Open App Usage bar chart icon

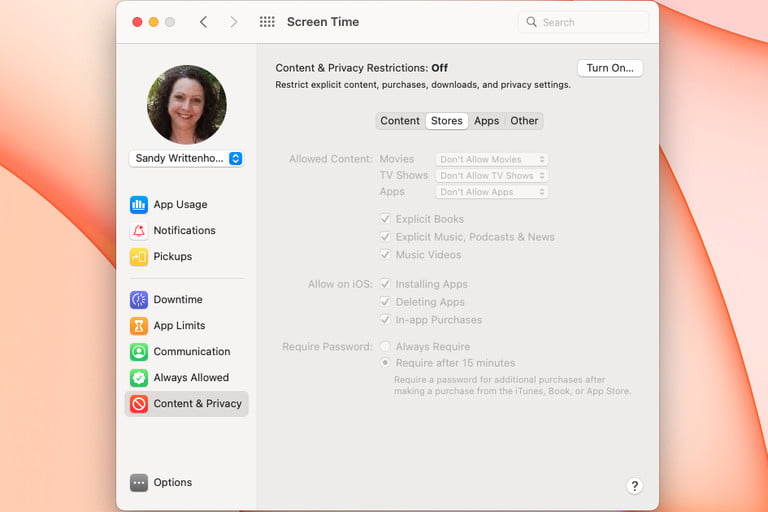[x=139, y=204]
